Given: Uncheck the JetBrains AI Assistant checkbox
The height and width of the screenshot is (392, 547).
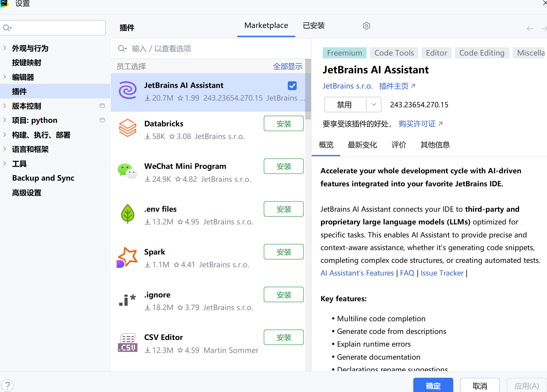Looking at the screenshot, I should [292, 86].
